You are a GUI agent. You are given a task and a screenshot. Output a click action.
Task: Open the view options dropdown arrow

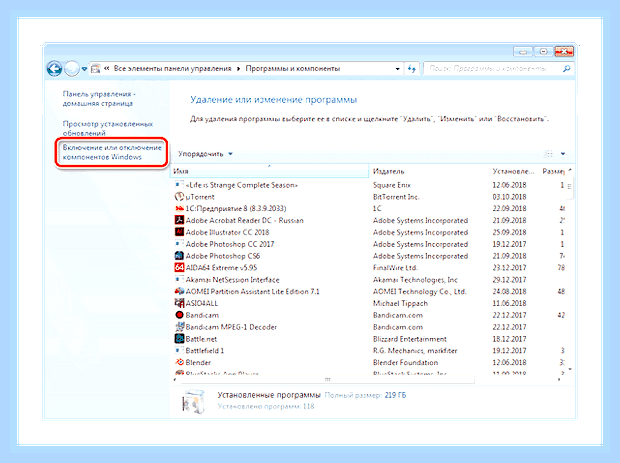coord(563,154)
